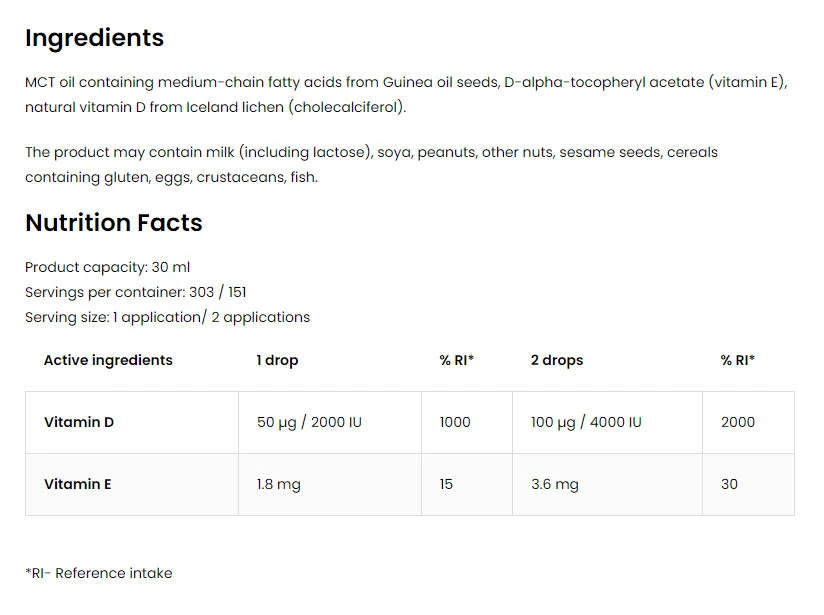Click the 50 µg / 2000 IU cell
The image size is (824, 615).
(309, 422)
